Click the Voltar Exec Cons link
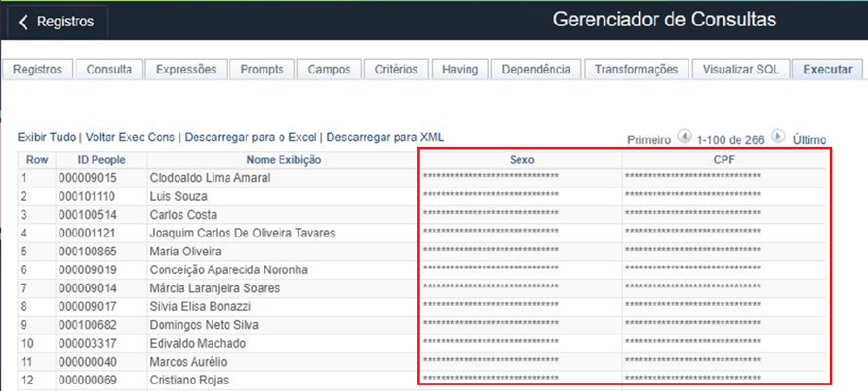Viewport: 868px width, 391px height. pos(129,137)
